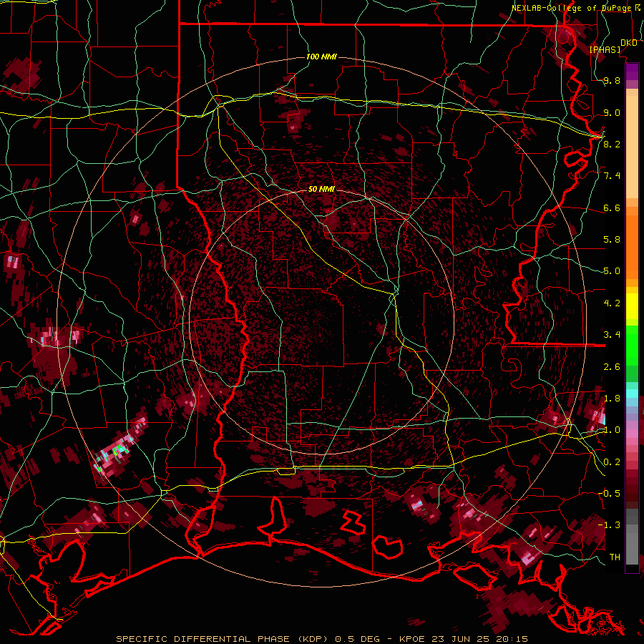Click the 5.0 legend value
Screen dimensions: 644x644
[x=612, y=271]
